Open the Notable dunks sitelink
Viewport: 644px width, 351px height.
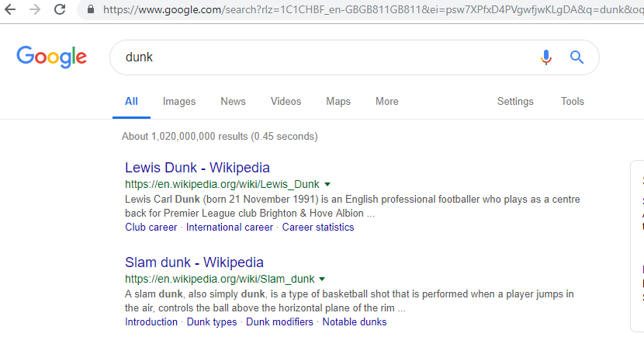pos(355,321)
